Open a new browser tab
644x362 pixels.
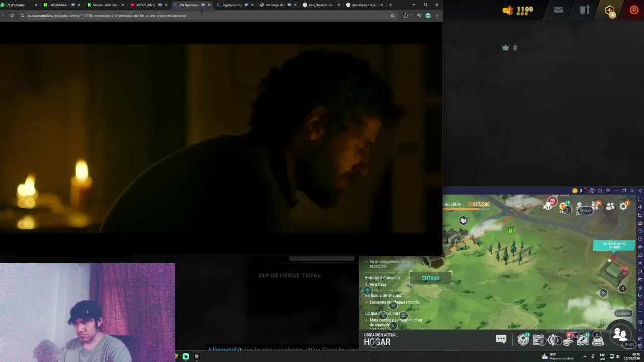point(390,5)
